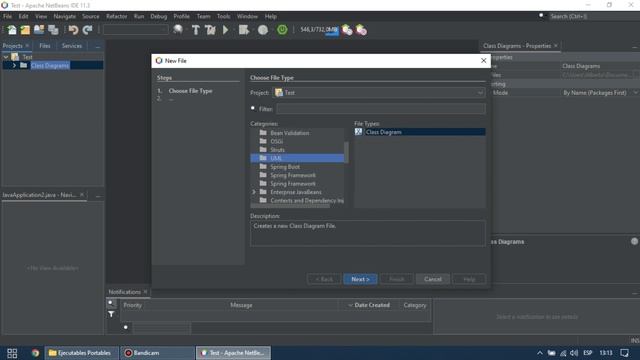Open Chrome from the taskbar
This screenshot has height=360, width=640.
pyautogui.click(x=35, y=353)
